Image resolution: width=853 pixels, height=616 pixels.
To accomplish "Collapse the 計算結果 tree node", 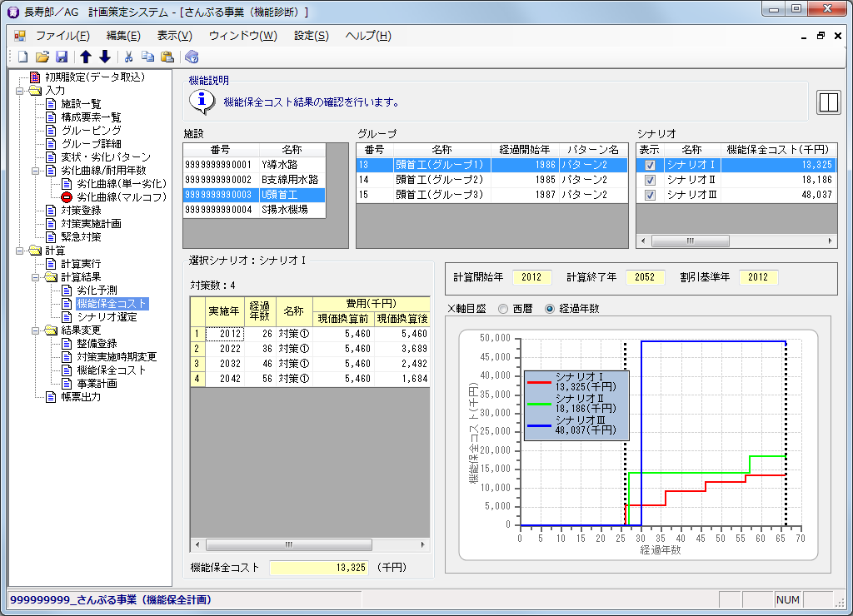I will (36, 277).
